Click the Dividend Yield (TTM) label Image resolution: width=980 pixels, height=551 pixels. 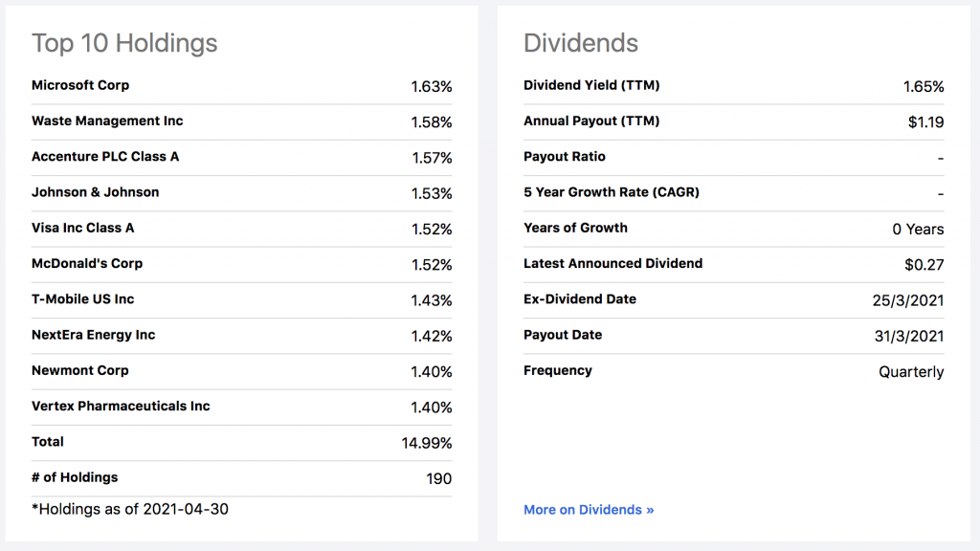591,85
